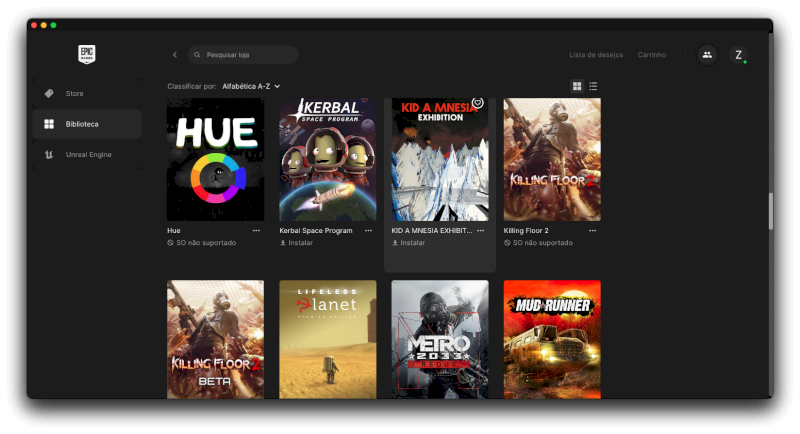
Task: Focus the Pesquisar loja search field
Action: click(x=243, y=55)
